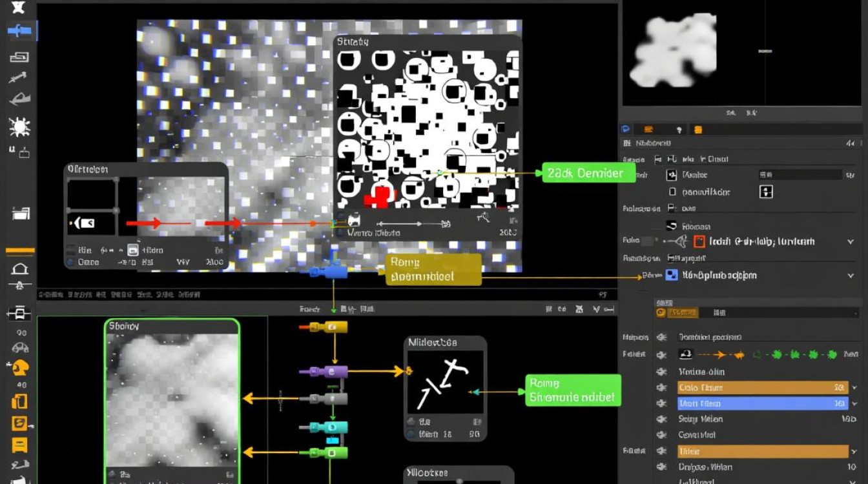Select the eyedropper-like tool in left toolbar
Viewport: 868px width, 484px height.
point(18,78)
